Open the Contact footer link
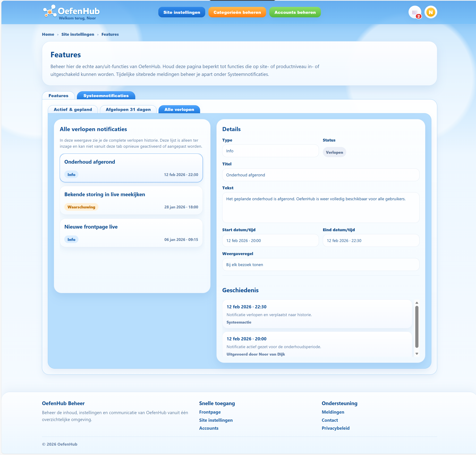 coord(330,420)
